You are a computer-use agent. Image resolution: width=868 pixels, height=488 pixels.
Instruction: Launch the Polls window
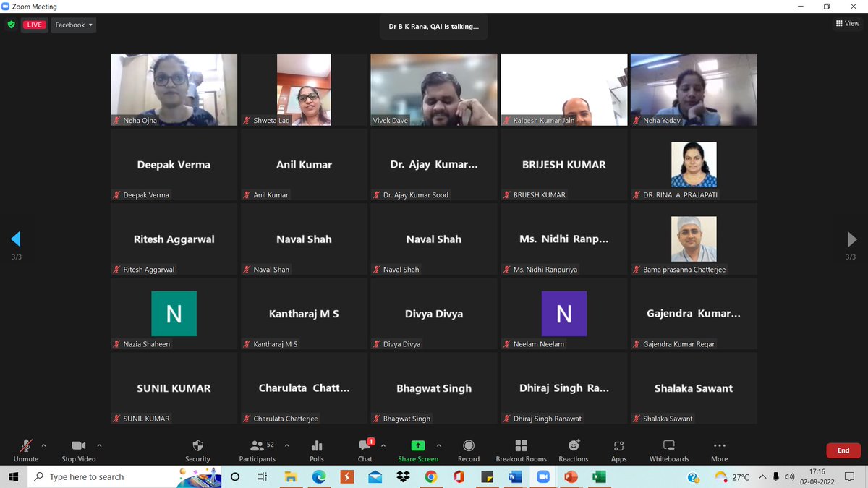(317, 450)
